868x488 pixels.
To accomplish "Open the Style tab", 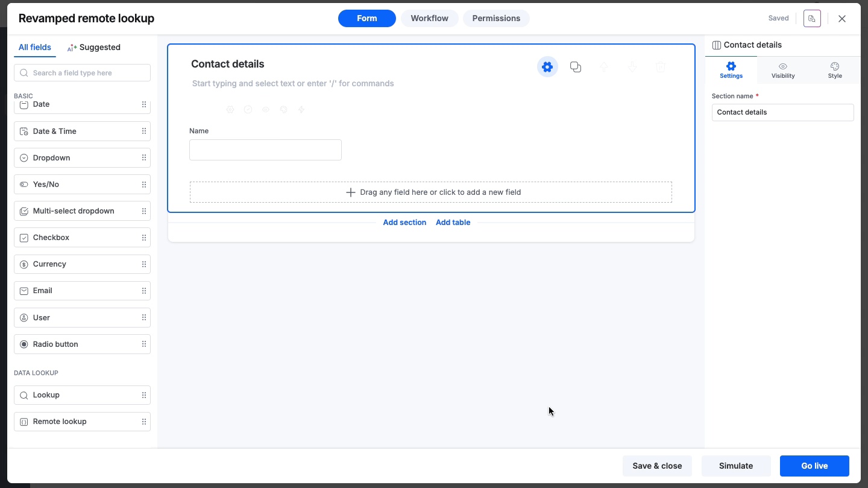I will click(x=835, y=70).
